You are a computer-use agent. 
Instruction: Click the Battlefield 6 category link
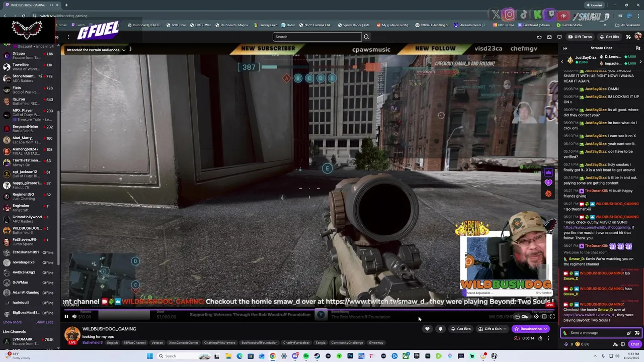click(92, 343)
